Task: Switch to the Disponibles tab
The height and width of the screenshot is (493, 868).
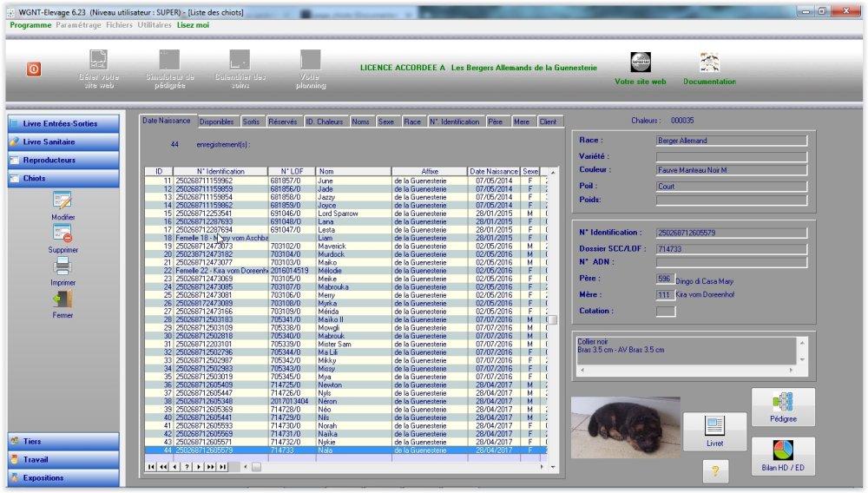Action: tap(216, 122)
